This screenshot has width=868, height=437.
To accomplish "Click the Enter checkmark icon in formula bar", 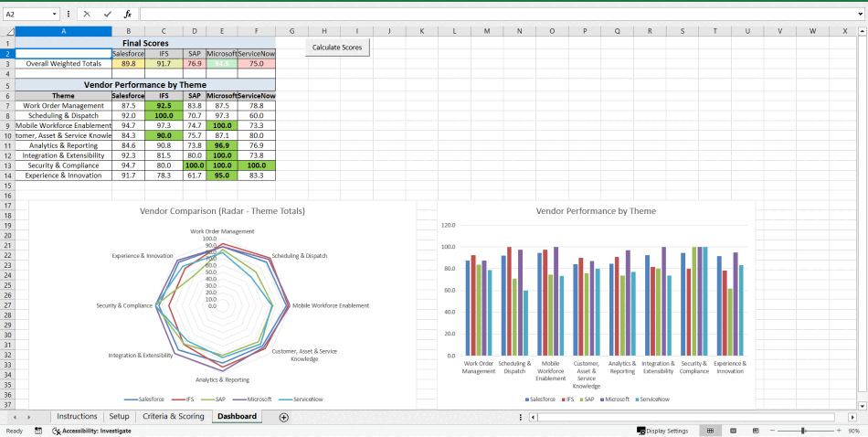I will tap(108, 14).
